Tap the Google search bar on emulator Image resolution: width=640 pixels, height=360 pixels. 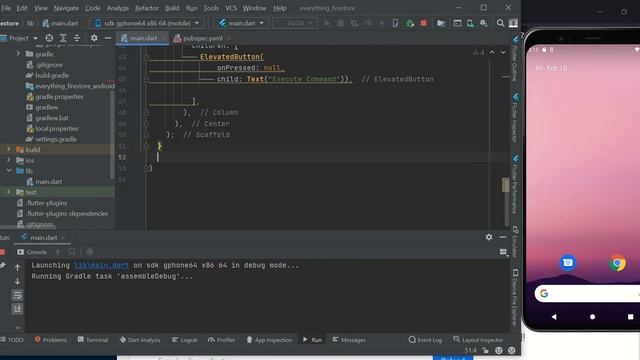click(587, 293)
